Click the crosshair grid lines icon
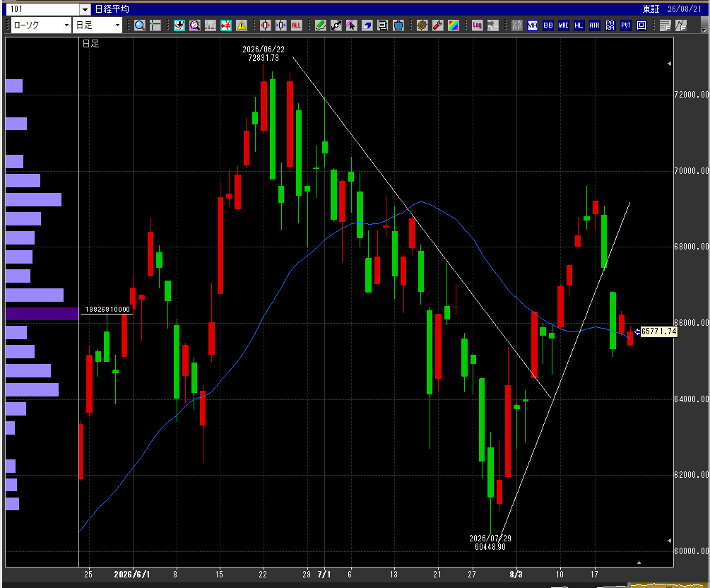The width and height of the screenshot is (710, 588). coord(155,25)
